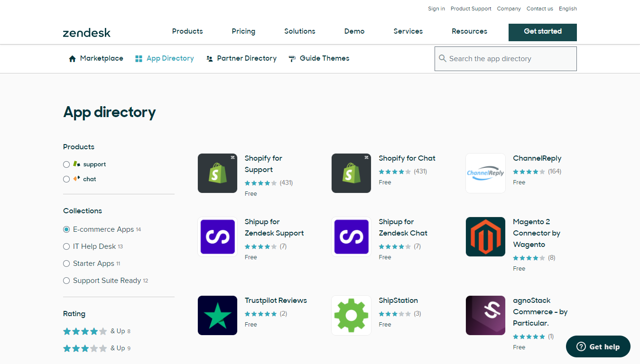
Task: Click the ShipStation (3) review count
Action: (x=417, y=314)
